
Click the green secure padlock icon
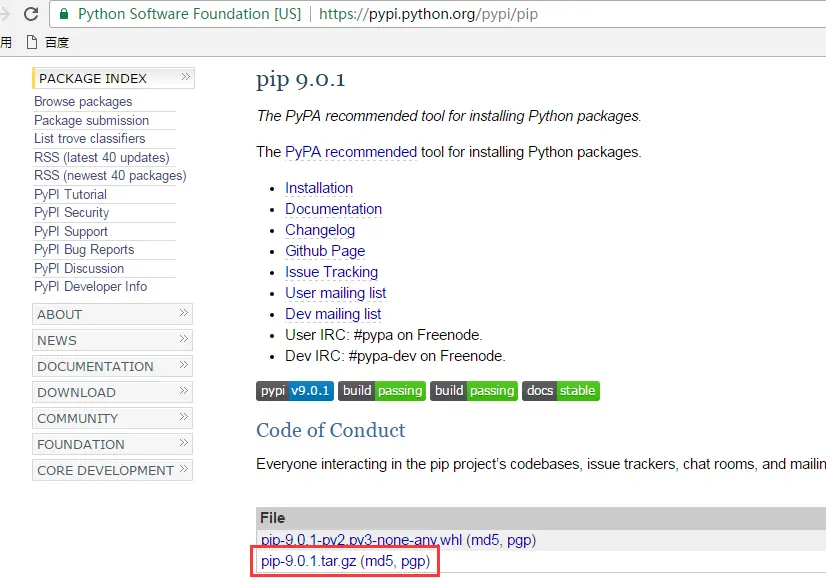pyautogui.click(x=64, y=14)
